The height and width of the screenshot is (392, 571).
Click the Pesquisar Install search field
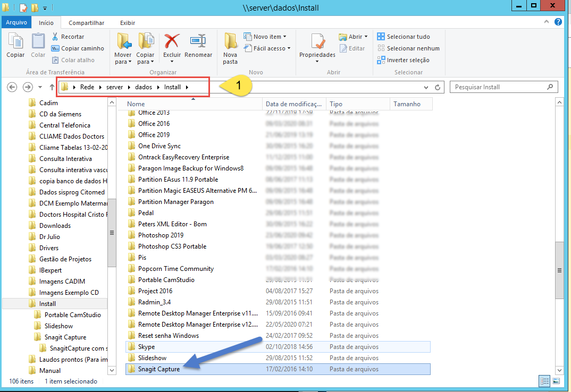pos(504,87)
